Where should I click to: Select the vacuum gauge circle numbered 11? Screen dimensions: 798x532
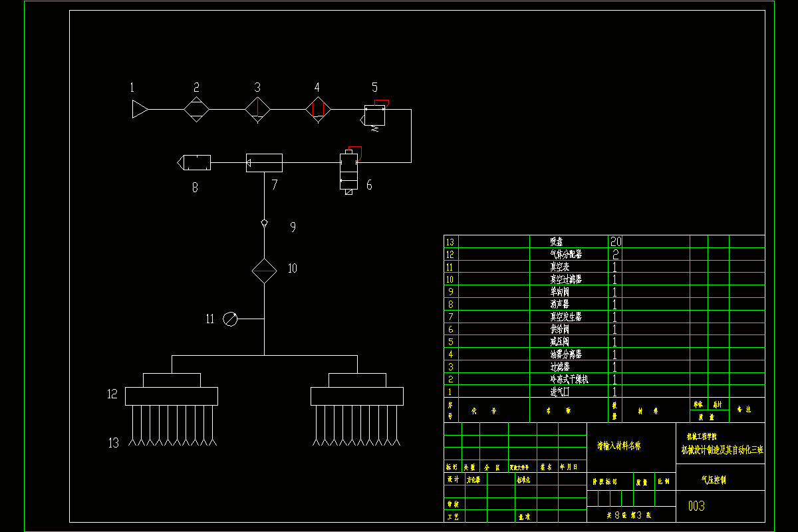tap(229, 319)
